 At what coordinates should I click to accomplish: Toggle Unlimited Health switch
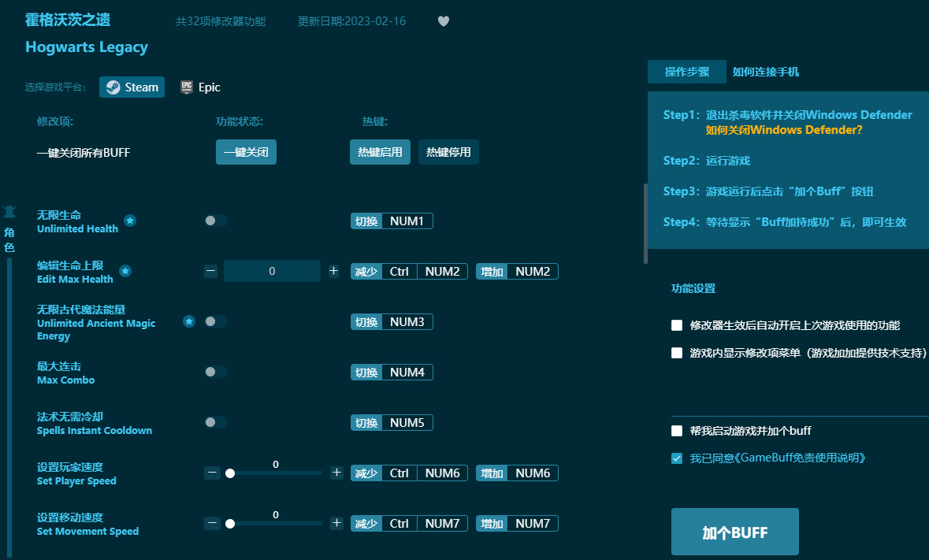[216, 221]
